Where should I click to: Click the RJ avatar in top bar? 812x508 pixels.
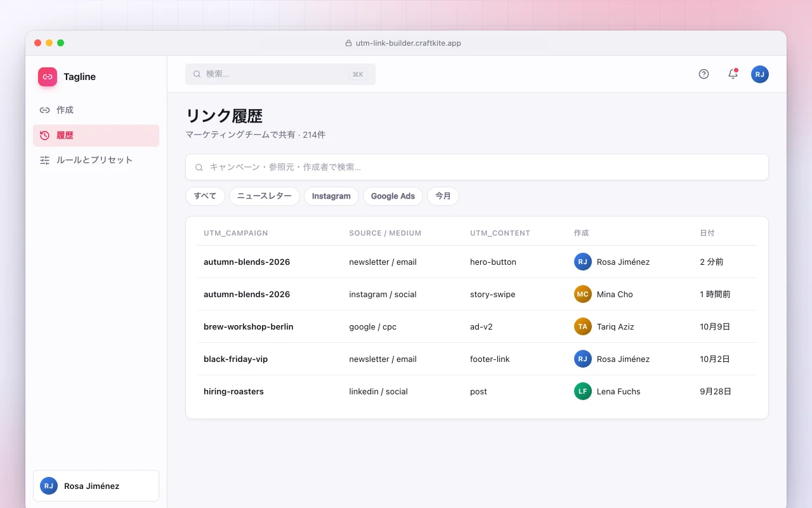(x=760, y=74)
